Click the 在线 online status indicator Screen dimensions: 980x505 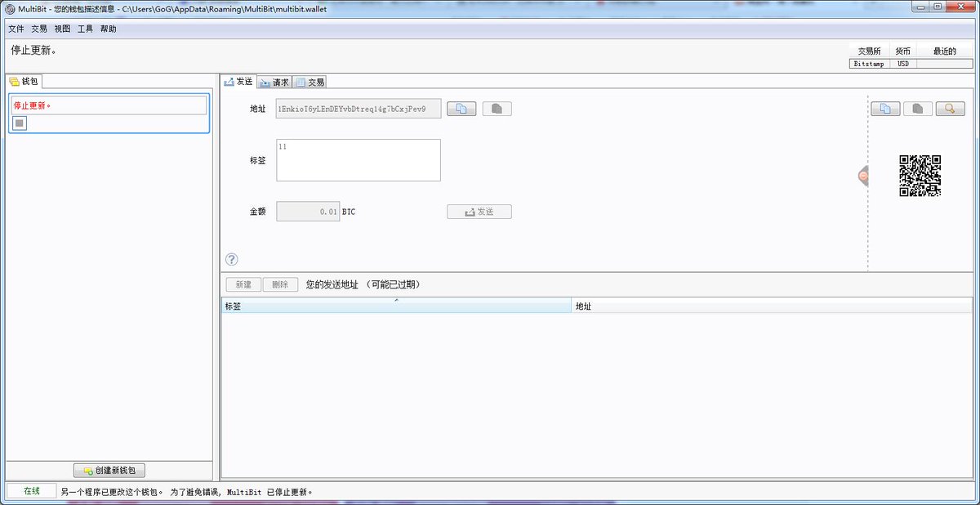click(x=31, y=491)
